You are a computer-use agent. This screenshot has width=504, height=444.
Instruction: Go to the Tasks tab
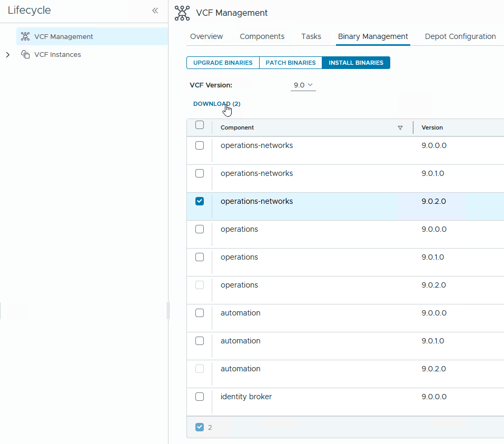coord(311,36)
